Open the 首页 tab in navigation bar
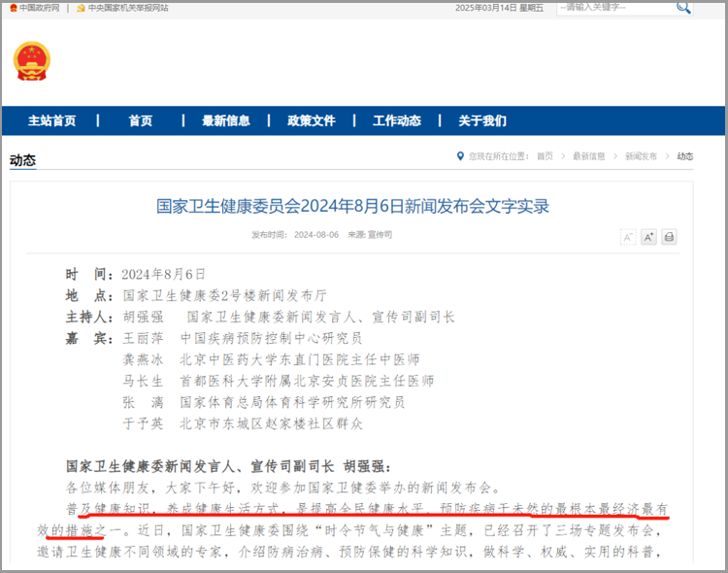728x573 pixels. tap(141, 121)
